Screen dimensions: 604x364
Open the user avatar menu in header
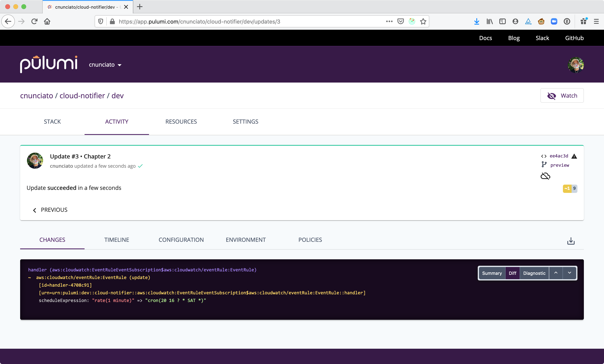(576, 65)
